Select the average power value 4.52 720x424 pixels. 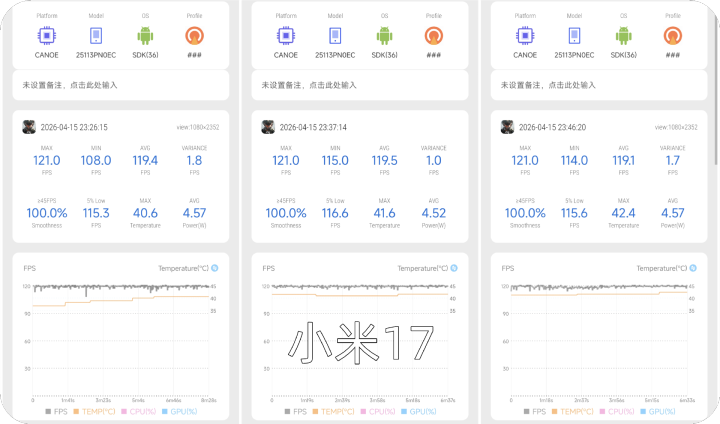pyautogui.click(x=433, y=213)
